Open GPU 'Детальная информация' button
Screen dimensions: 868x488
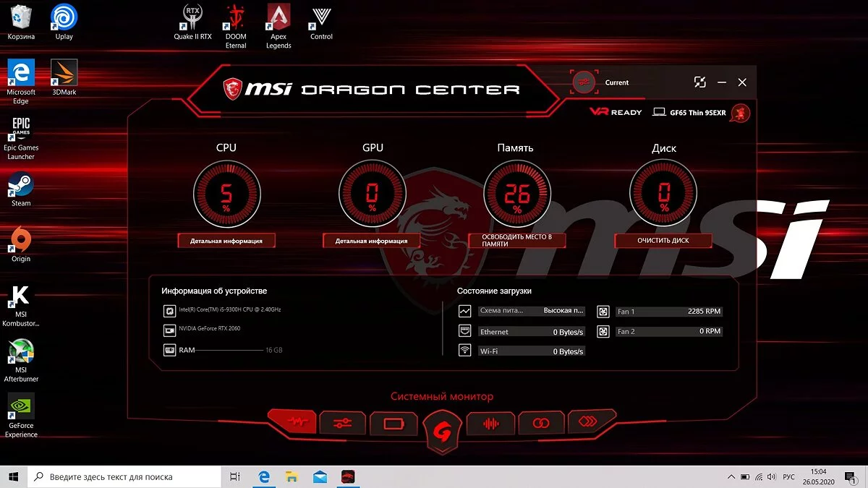[372, 241]
